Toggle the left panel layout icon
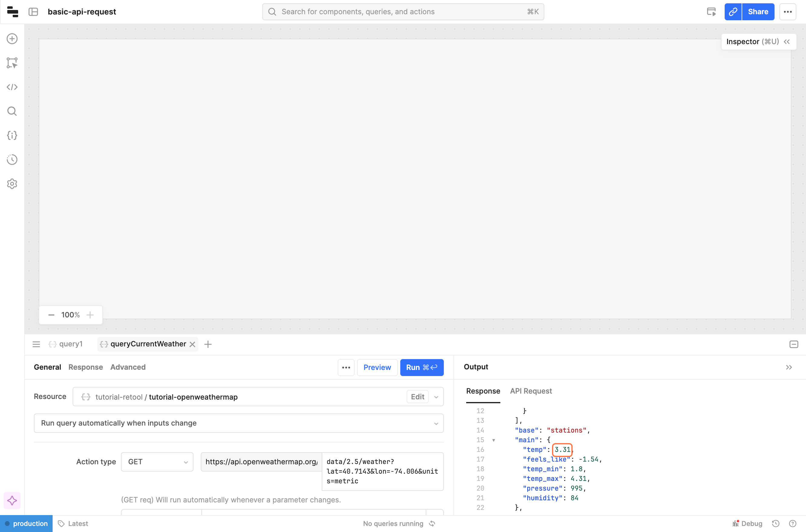 tap(33, 12)
